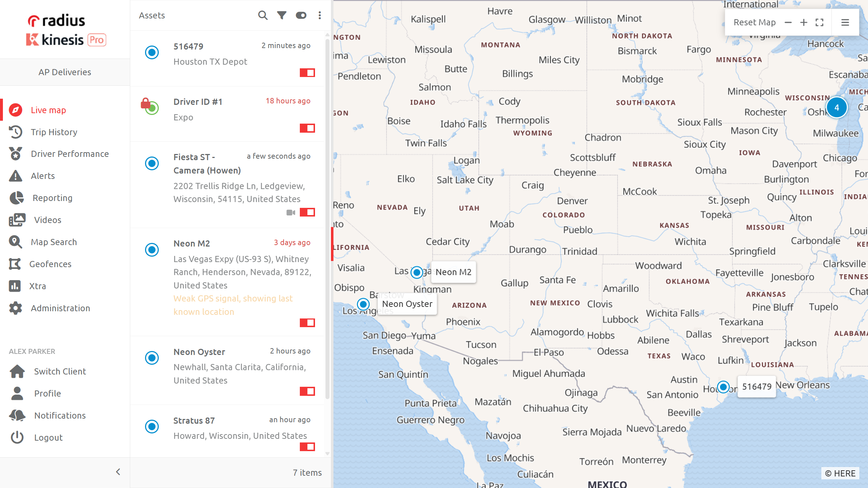This screenshot has width=868, height=488.
Task: Toggle the assets view switch in the header
Action: [301, 15]
